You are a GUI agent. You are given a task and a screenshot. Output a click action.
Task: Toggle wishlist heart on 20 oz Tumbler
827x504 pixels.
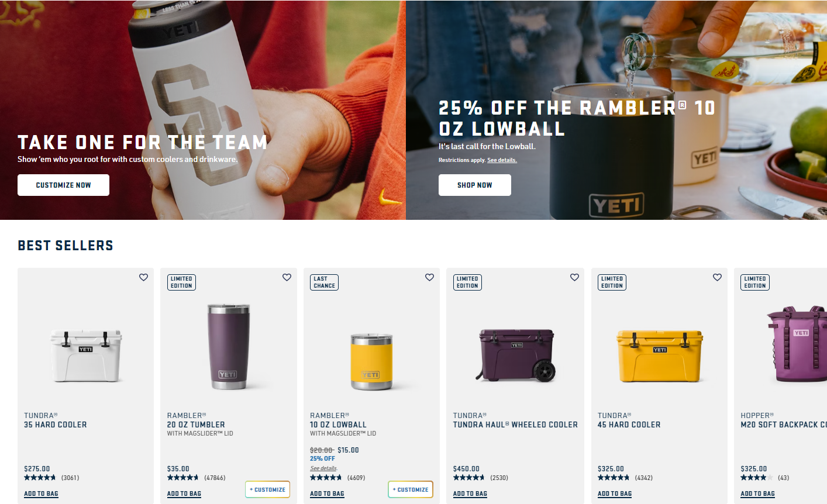(x=287, y=277)
